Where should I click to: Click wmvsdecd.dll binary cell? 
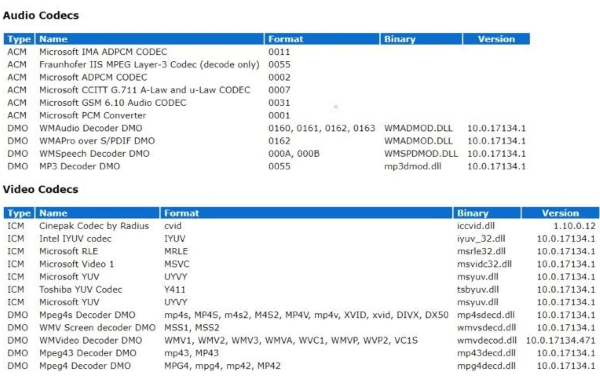click(486, 328)
